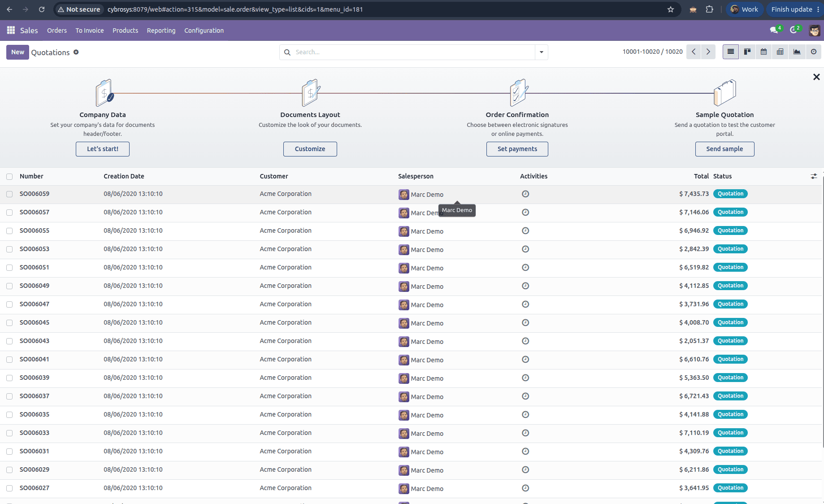Open the Odoo apps grid menu
Screen dimensions: 824x504
(x=11, y=30)
